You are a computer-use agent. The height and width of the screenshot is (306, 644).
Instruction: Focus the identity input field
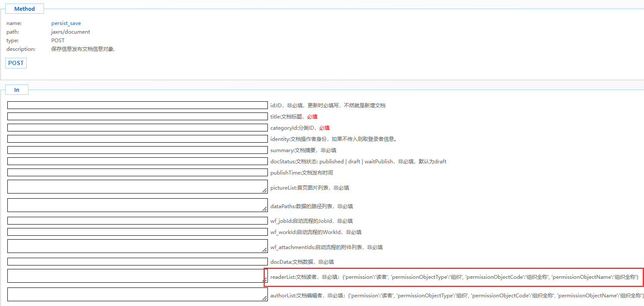pyautogui.click(x=138, y=139)
